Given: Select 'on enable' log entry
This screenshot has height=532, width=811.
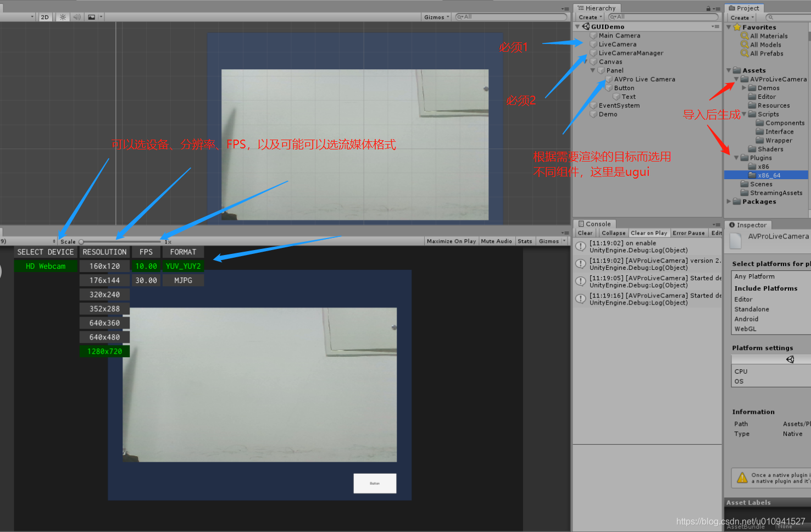Looking at the screenshot, I should 647,247.
